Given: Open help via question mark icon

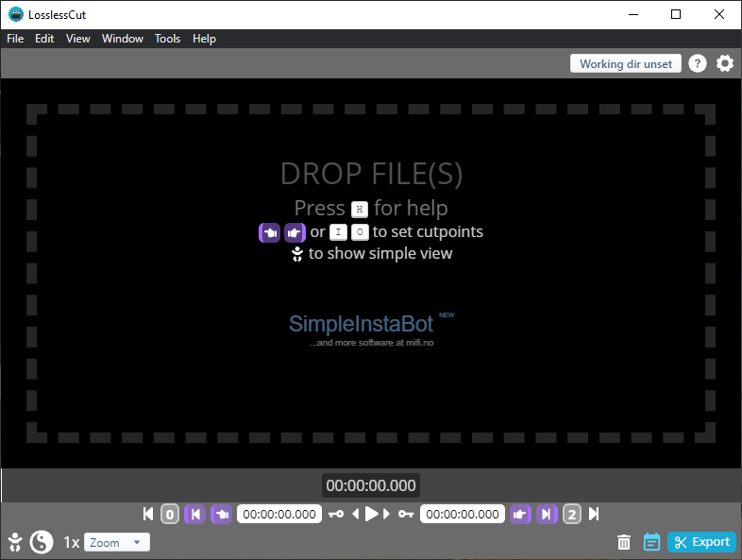Looking at the screenshot, I should 697,63.
